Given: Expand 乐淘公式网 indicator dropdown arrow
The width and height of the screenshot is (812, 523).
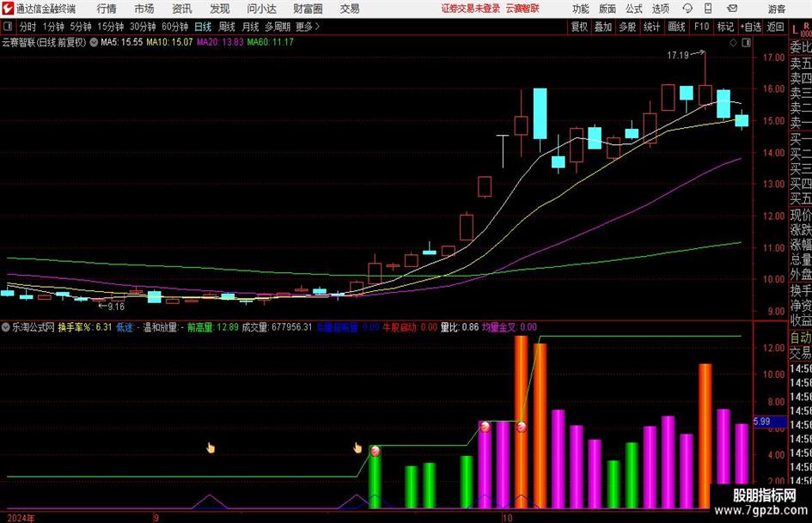Looking at the screenshot, I should (6, 327).
